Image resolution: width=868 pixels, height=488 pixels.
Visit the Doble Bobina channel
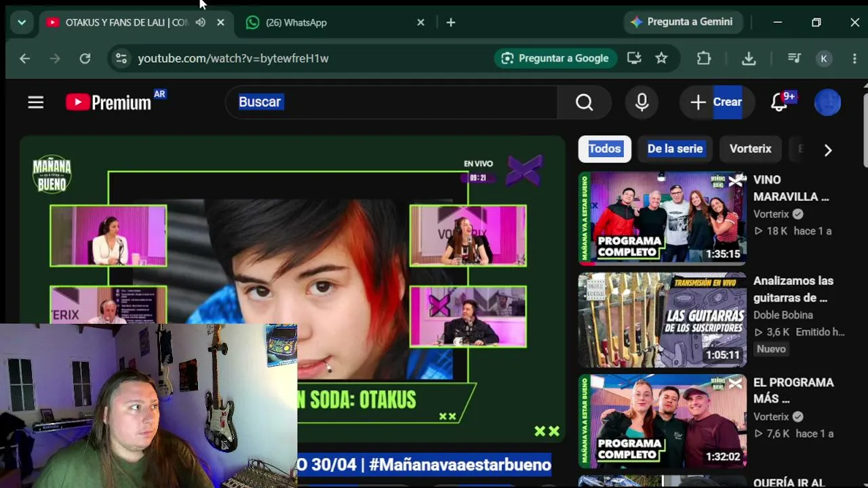(783, 315)
